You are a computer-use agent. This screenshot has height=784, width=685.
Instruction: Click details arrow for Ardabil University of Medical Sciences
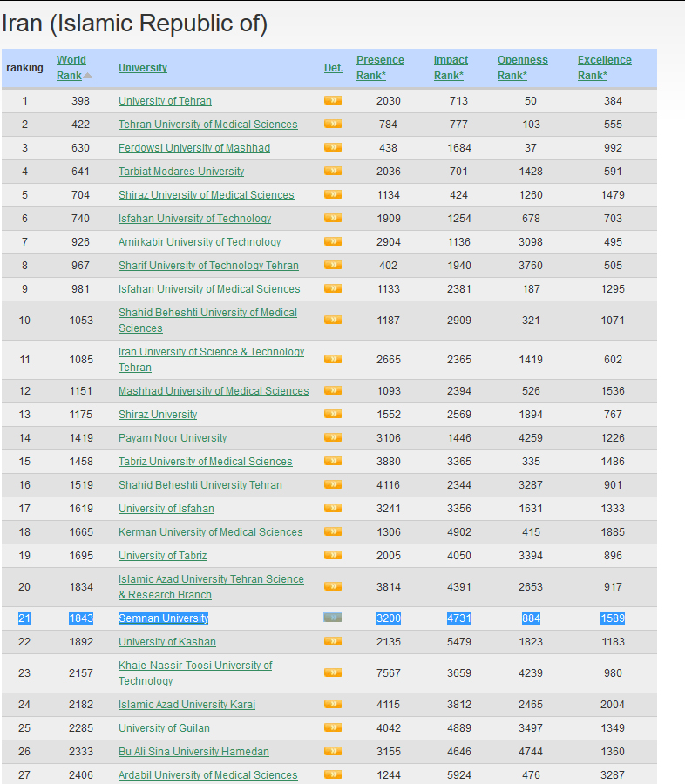(333, 774)
